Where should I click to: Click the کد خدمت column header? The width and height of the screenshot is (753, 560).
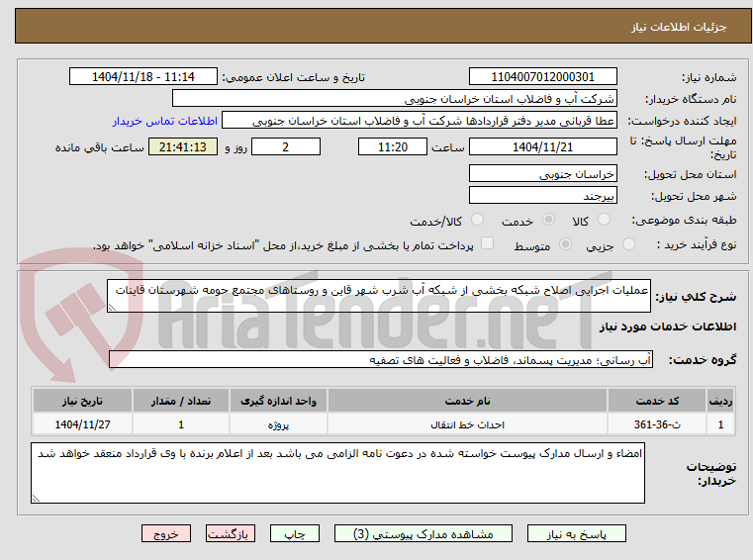[x=657, y=401]
